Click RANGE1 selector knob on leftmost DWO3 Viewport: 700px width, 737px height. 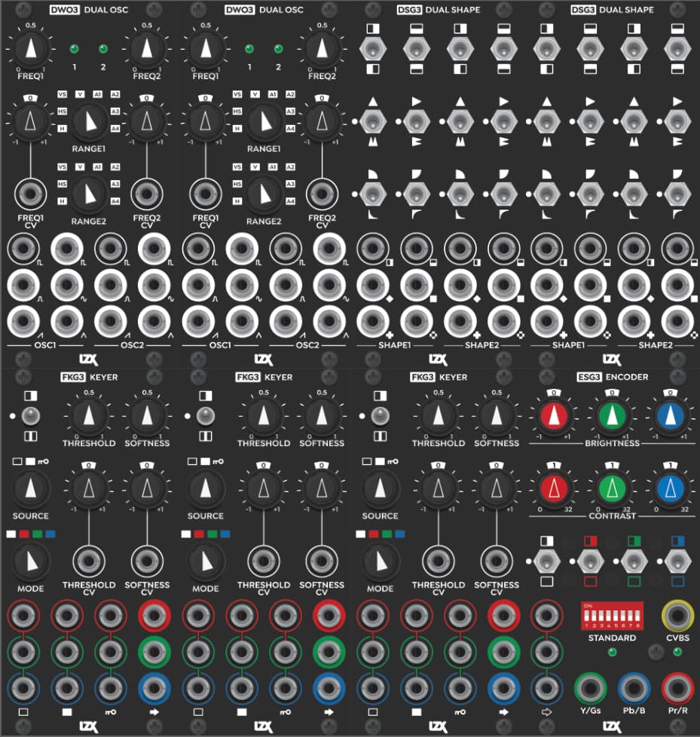coord(89,122)
